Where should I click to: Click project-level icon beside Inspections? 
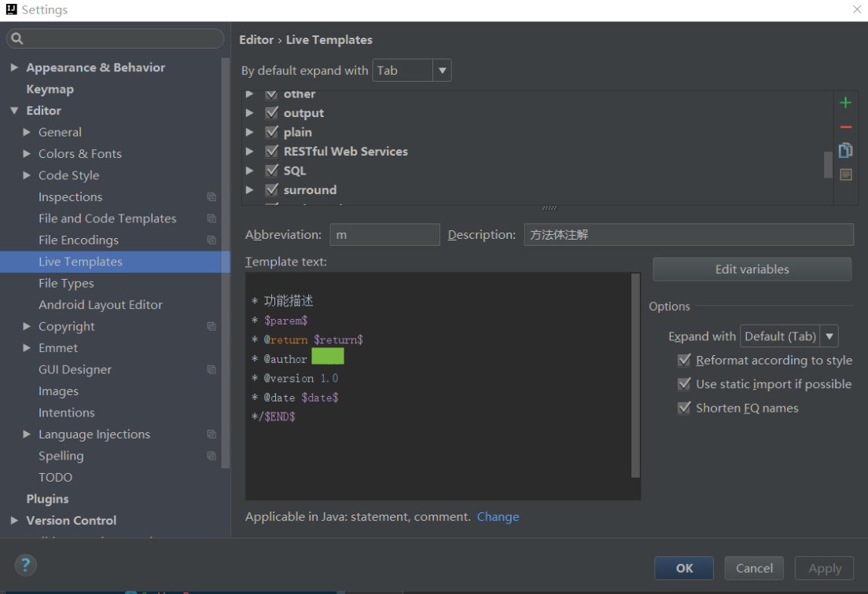click(x=211, y=197)
